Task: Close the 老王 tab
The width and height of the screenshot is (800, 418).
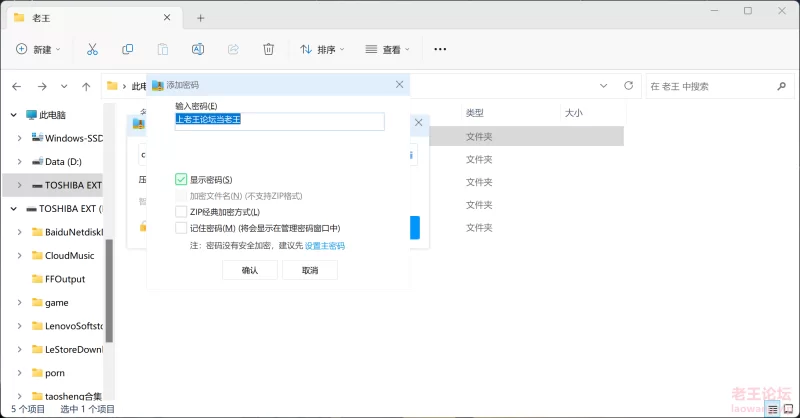Action: [167, 17]
